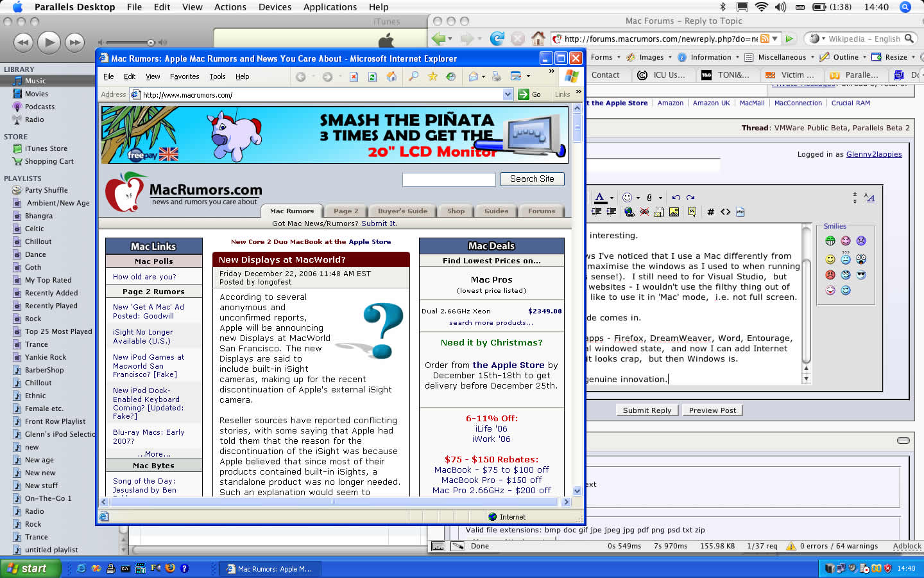Insert the red angry smiley

pyautogui.click(x=830, y=275)
